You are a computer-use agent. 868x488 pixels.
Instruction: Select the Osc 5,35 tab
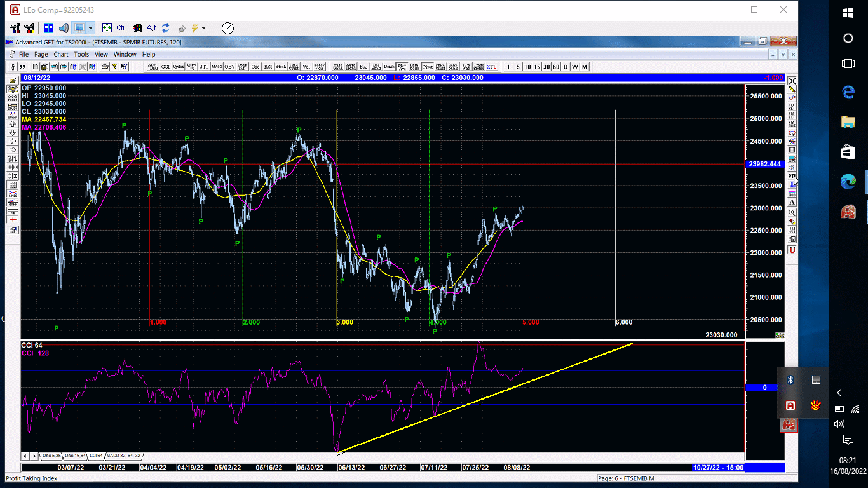click(x=51, y=456)
